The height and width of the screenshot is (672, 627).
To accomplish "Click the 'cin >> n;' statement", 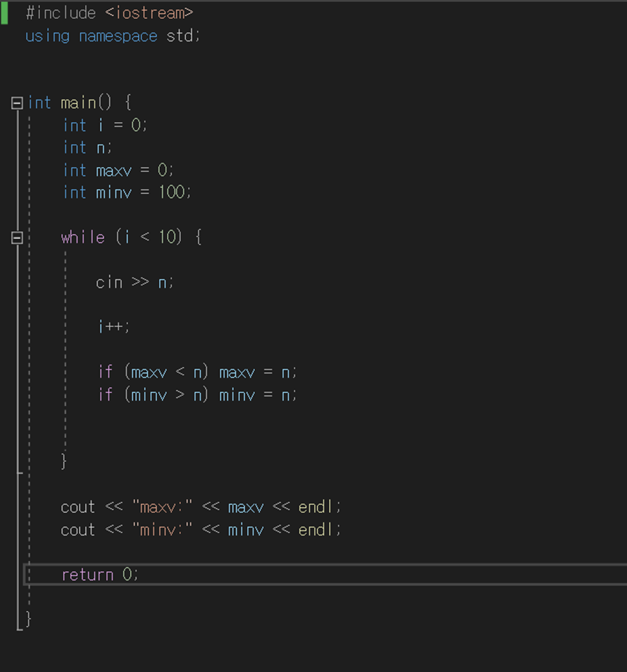I will point(134,283).
